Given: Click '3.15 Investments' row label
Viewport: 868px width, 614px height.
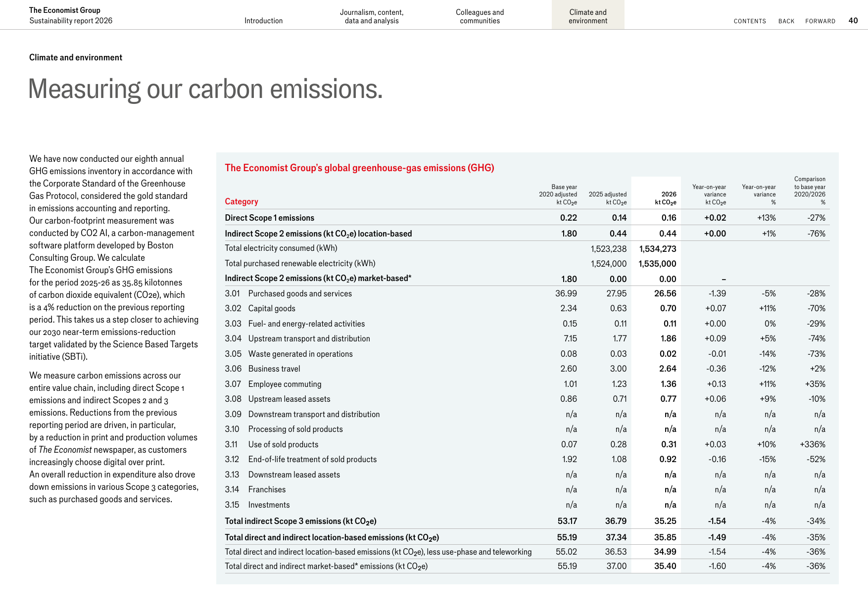Looking at the screenshot, I should point(257,505).
